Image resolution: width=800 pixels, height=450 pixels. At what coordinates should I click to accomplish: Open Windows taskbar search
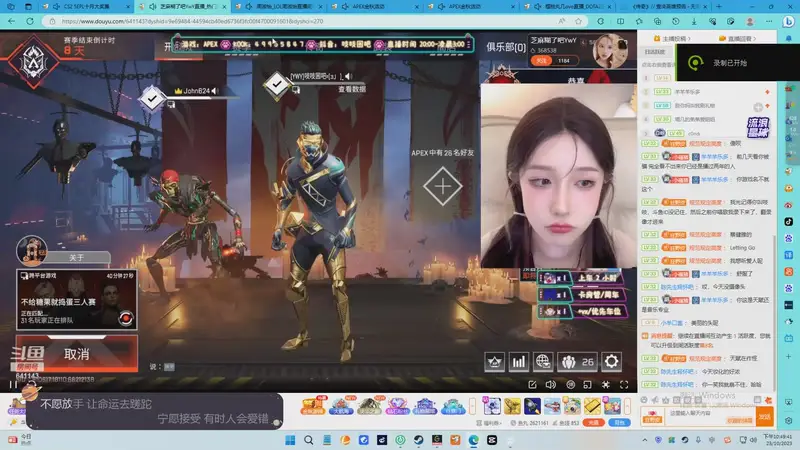click(309, 440)
